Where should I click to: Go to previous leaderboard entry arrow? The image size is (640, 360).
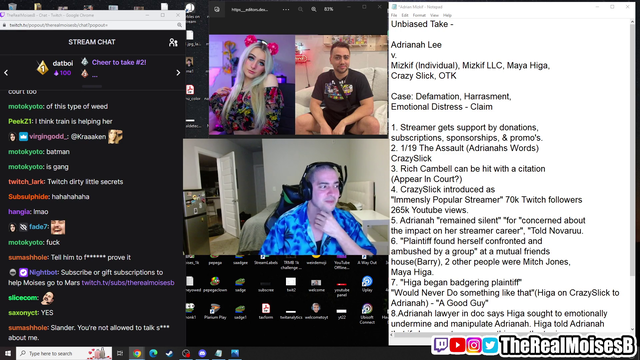6,73
